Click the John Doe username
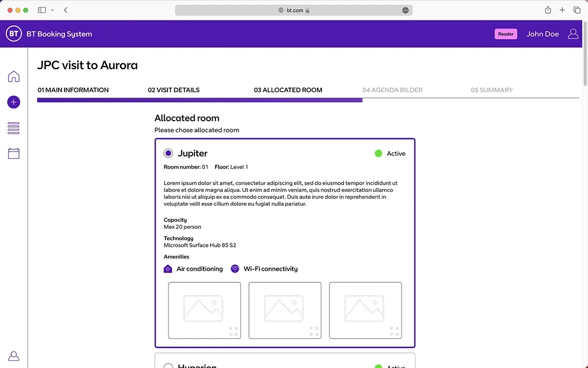This screenshot has height=368, width=588. click(542, 34)
